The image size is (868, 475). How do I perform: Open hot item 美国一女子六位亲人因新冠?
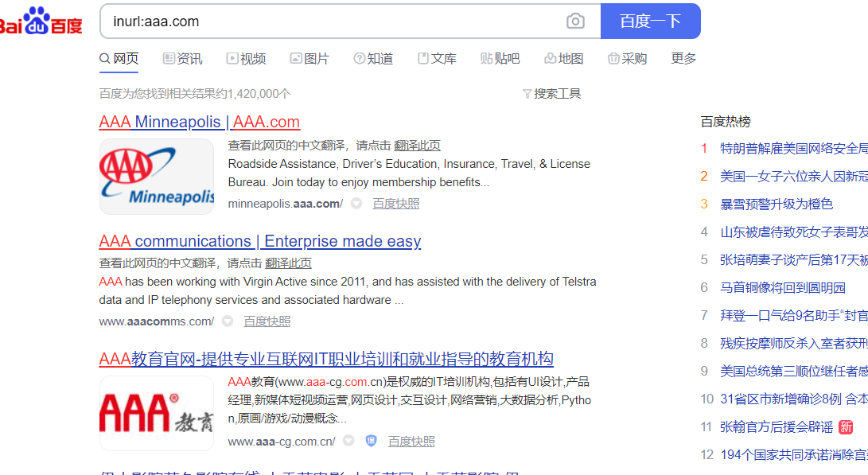(794, 176)
